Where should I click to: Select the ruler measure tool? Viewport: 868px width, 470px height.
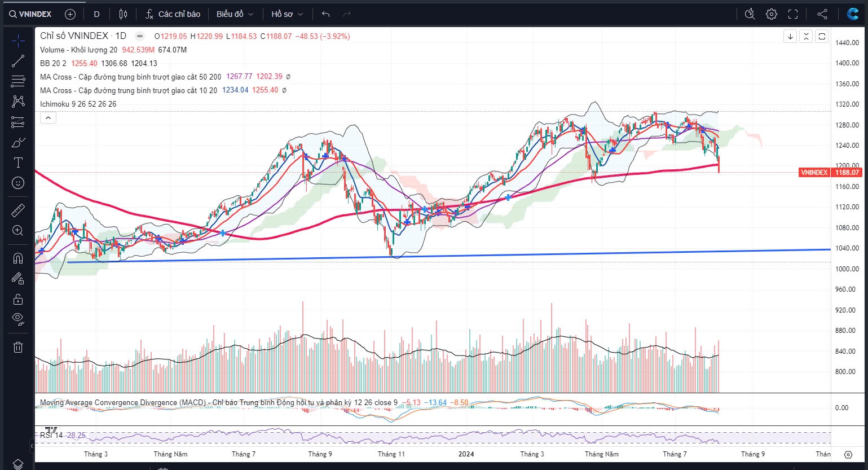(x=18, y=210)
